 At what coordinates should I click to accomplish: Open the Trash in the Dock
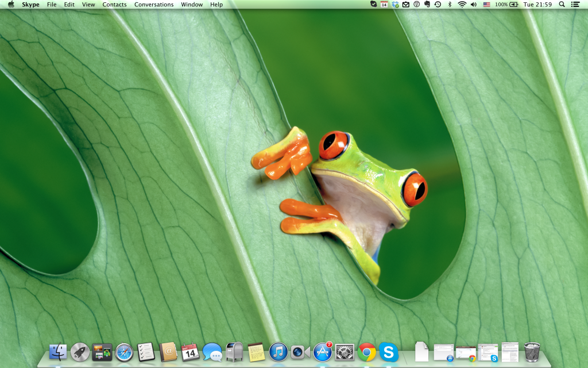point(532,352)
